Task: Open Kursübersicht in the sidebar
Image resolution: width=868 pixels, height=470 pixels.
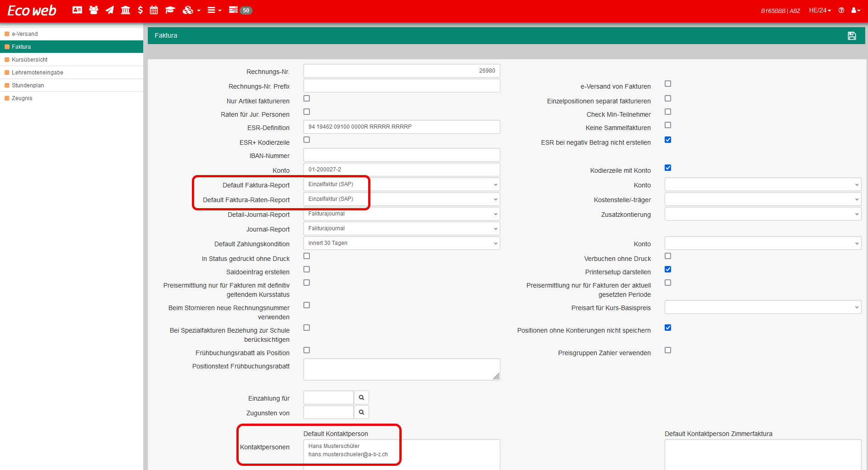Action: point(72,60)
